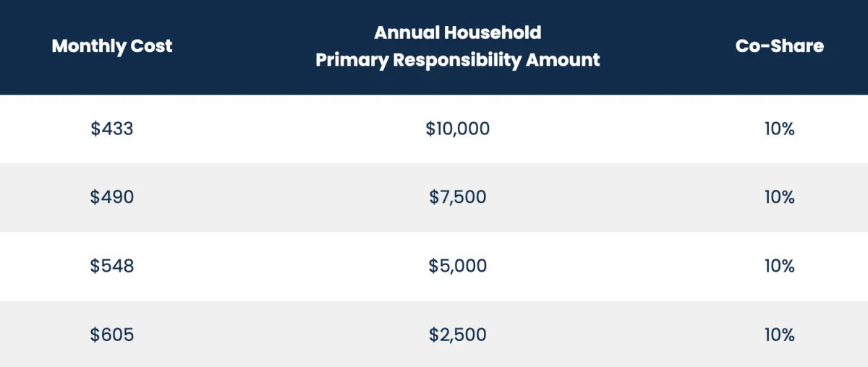This screenshot has height=367, width=868.
Task: Select the $490 monthly cost cell
Action: [x=112, y=197]
